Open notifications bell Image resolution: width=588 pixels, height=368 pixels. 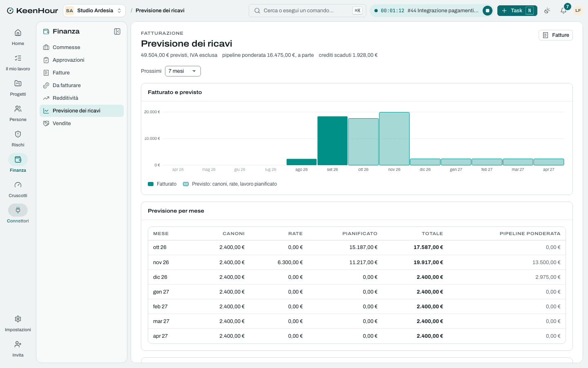[563, 11]
